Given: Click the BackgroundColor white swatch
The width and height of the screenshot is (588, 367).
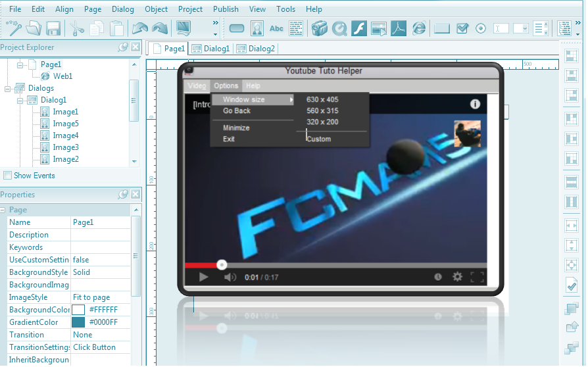Looking at the screenshot, I should click(78, 310).
